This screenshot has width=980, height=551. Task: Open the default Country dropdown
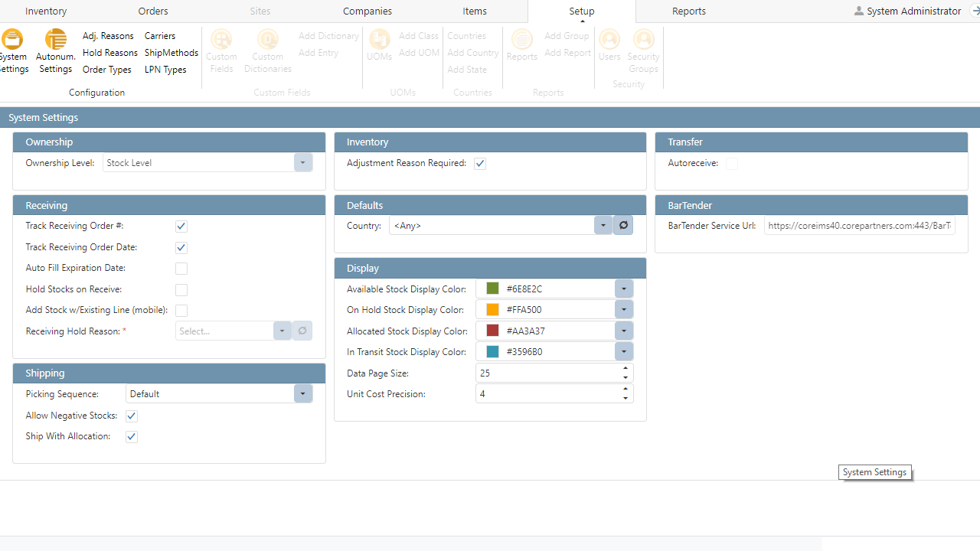click(x=603, y=226)
